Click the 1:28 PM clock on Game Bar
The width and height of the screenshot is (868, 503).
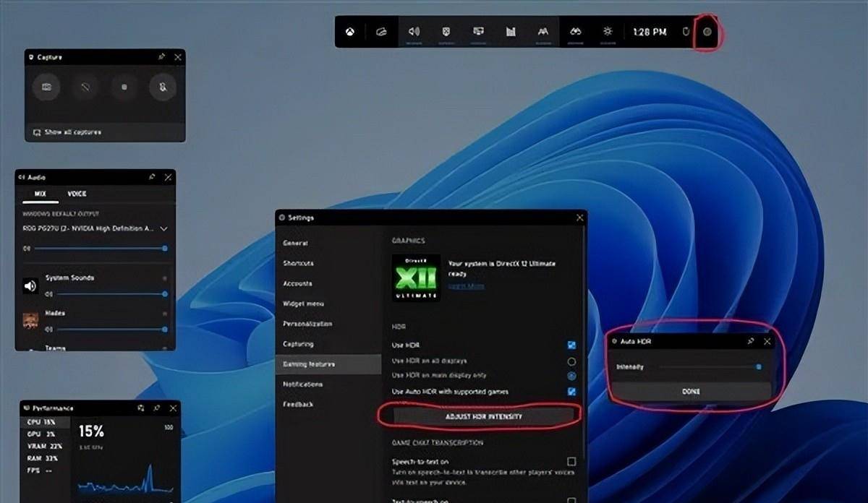click(650, 33)
